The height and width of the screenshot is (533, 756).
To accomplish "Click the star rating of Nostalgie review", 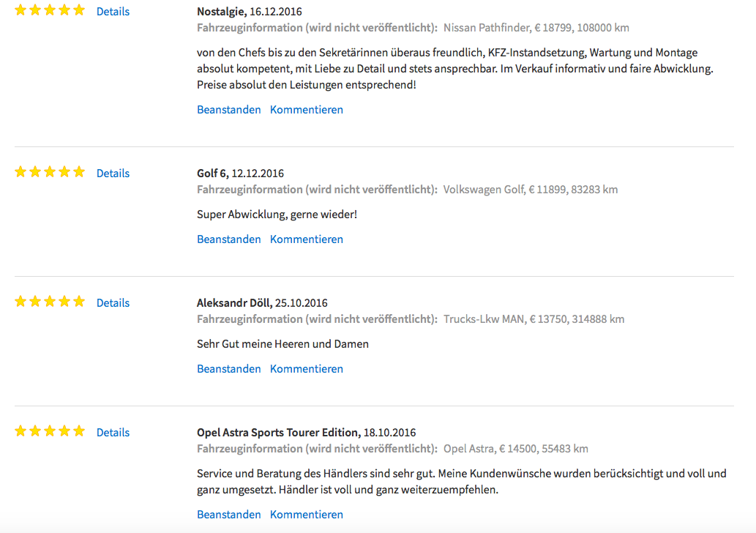I will [50, 10].
